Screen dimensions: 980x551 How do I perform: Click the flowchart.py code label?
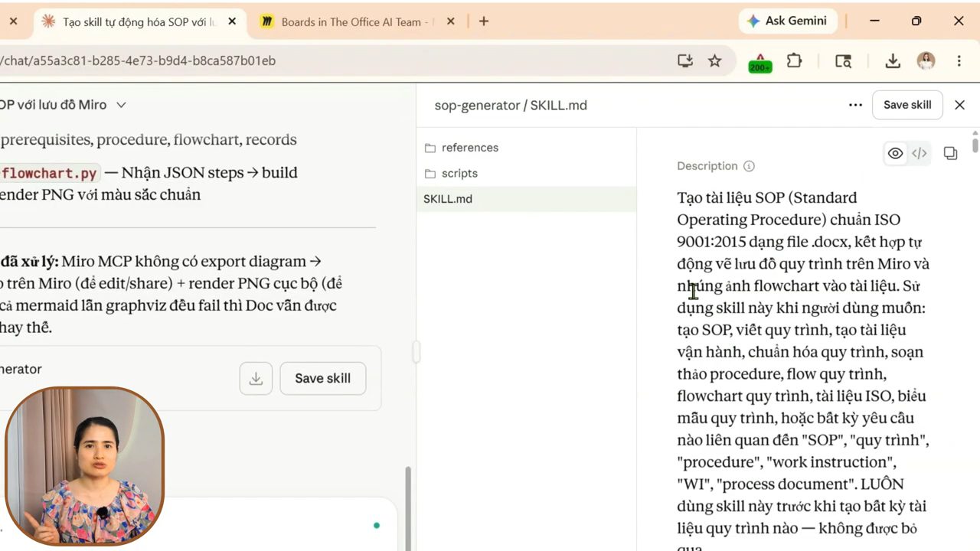click(49, 173)
